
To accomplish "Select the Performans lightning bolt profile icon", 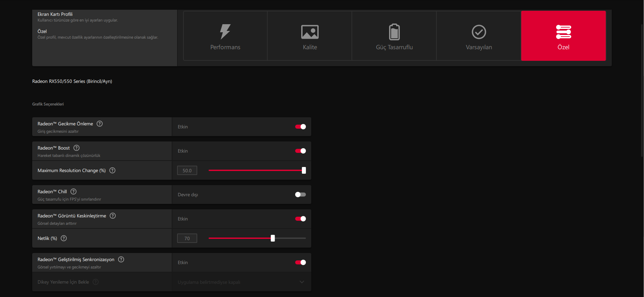I will pos(225,32).
